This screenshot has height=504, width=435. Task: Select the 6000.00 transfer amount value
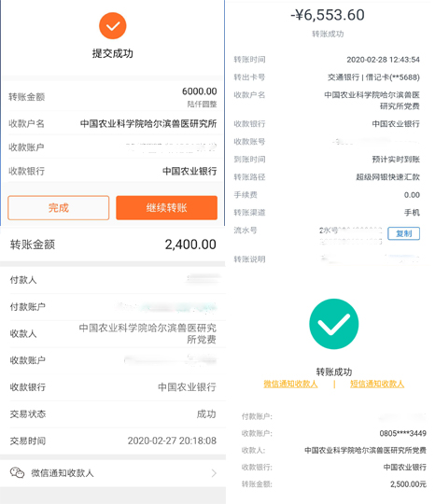[x=200, y=91]
